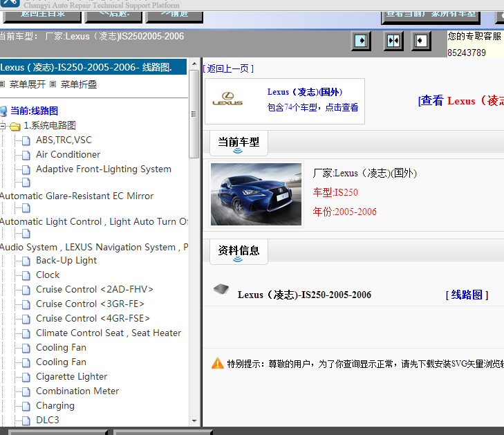Open Cruise Control <2AD-FHV> diagram
Screen dimensions: 504x435
pyautogui.click(x=95, y=289)
